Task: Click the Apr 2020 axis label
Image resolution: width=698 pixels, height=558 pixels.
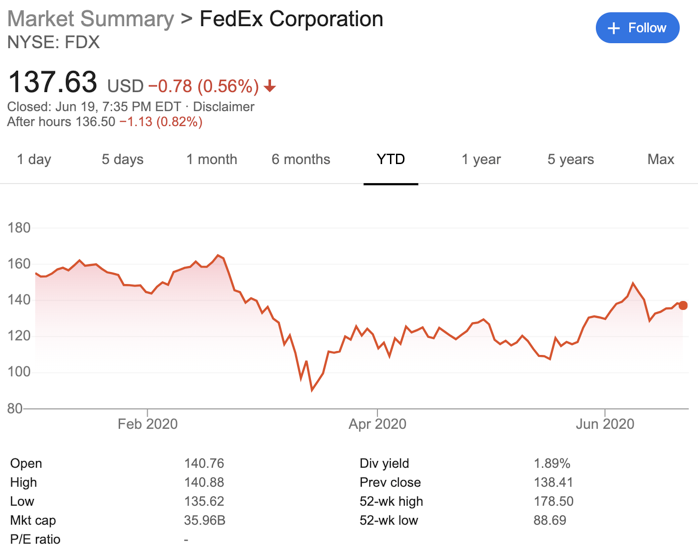Action: click(x=377, y=424)
